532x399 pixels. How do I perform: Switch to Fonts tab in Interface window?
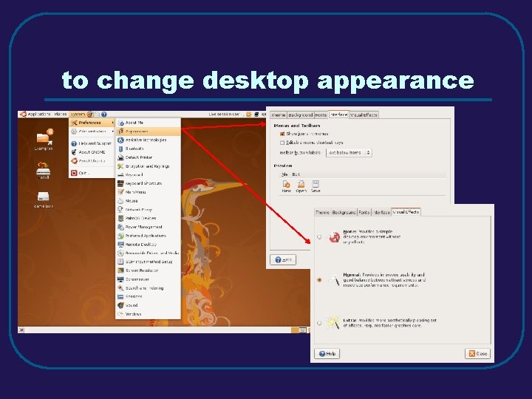(321, 115)
